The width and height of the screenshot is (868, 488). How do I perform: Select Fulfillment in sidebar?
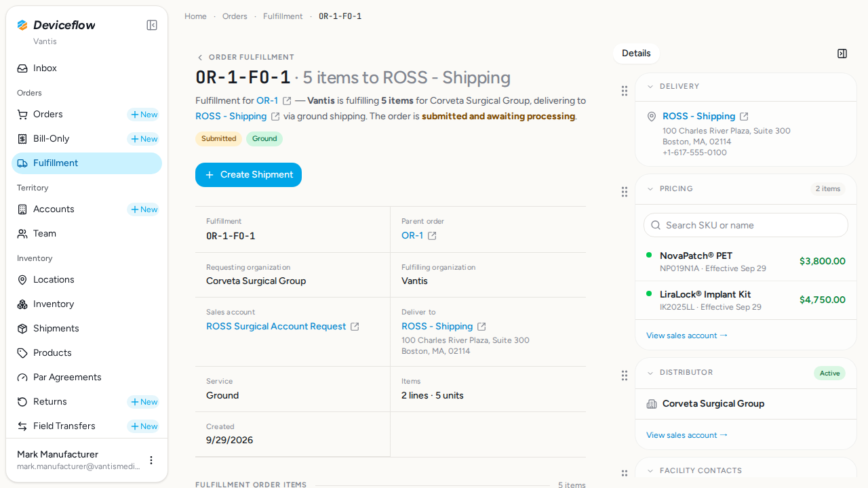pyautogui.click(x=87, y=163)
